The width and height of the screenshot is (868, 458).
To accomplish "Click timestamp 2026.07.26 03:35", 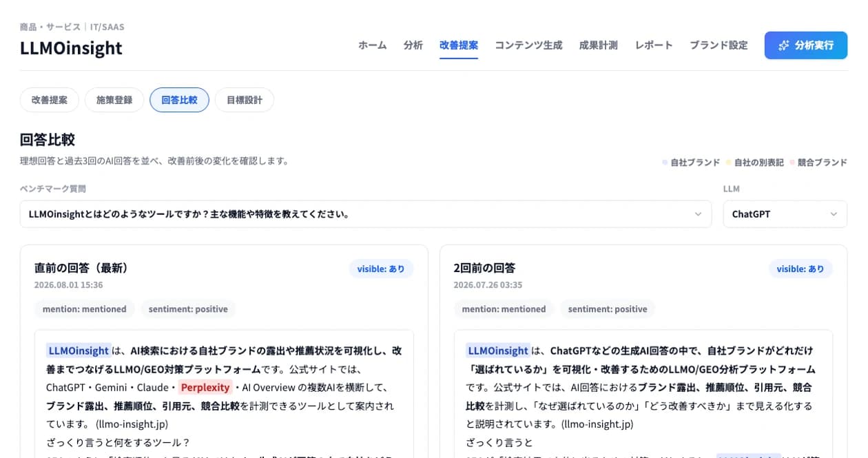I will (488, 284).
